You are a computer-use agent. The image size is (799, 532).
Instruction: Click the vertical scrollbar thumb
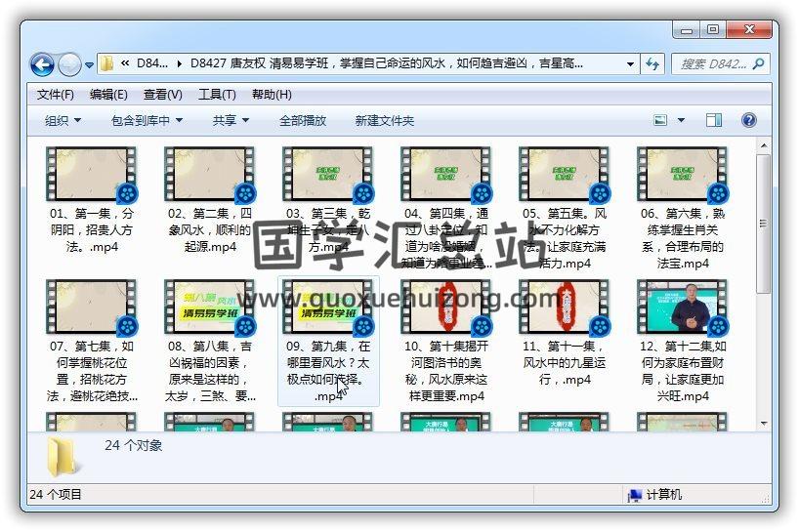(x=763, y=224)
